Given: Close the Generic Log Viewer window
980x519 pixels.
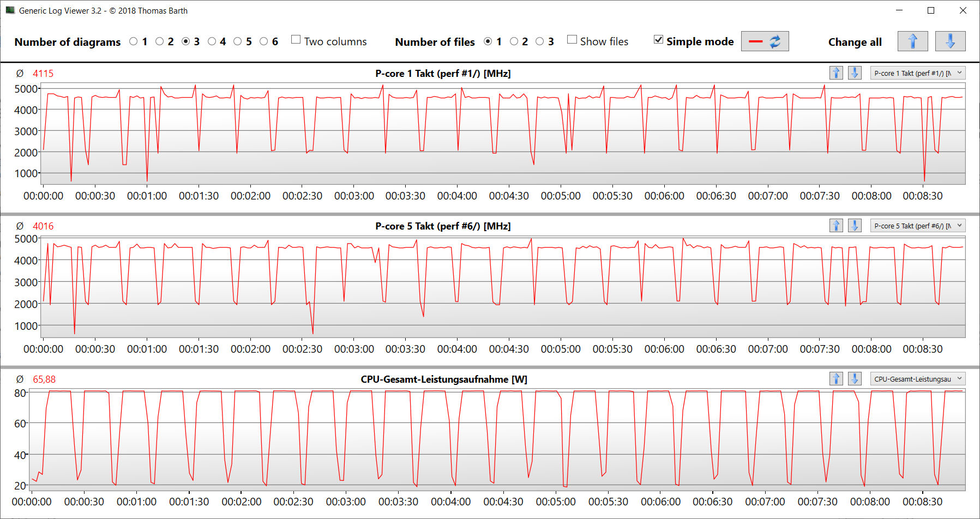Looking at the screenshot, I should 963,10.
